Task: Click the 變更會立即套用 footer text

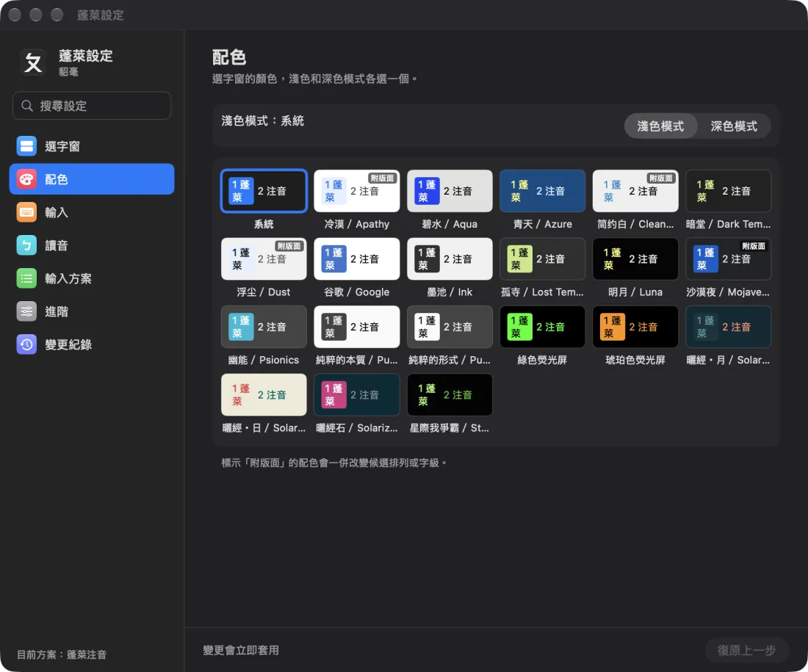Action: point(241,650)
